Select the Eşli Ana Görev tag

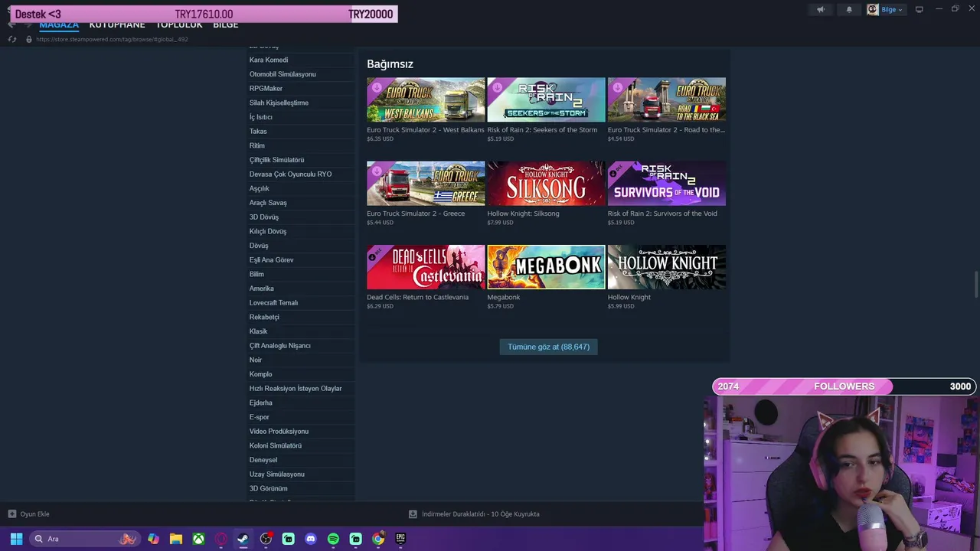[x=271, y=260]
